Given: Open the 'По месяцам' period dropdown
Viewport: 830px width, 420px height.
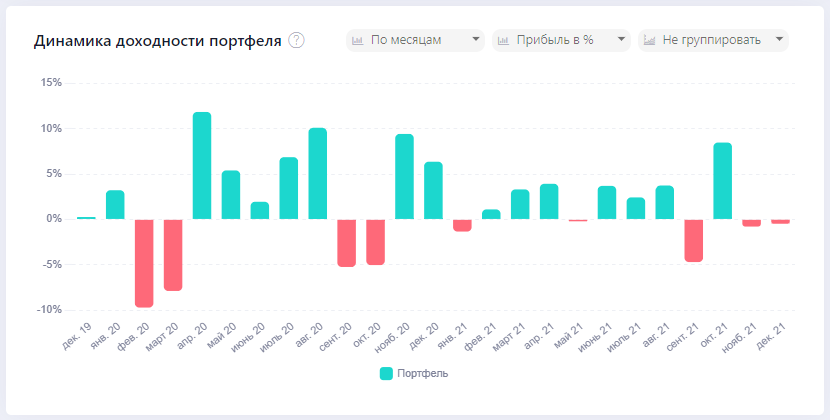Looking at the screenshot, I should (x=415, y=40).
